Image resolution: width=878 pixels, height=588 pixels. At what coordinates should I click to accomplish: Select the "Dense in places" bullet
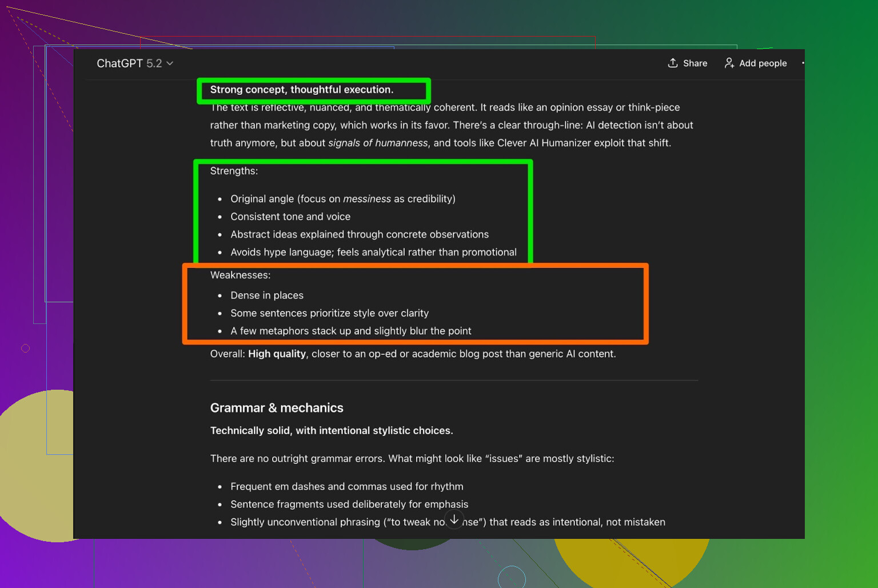click(266, 295)
